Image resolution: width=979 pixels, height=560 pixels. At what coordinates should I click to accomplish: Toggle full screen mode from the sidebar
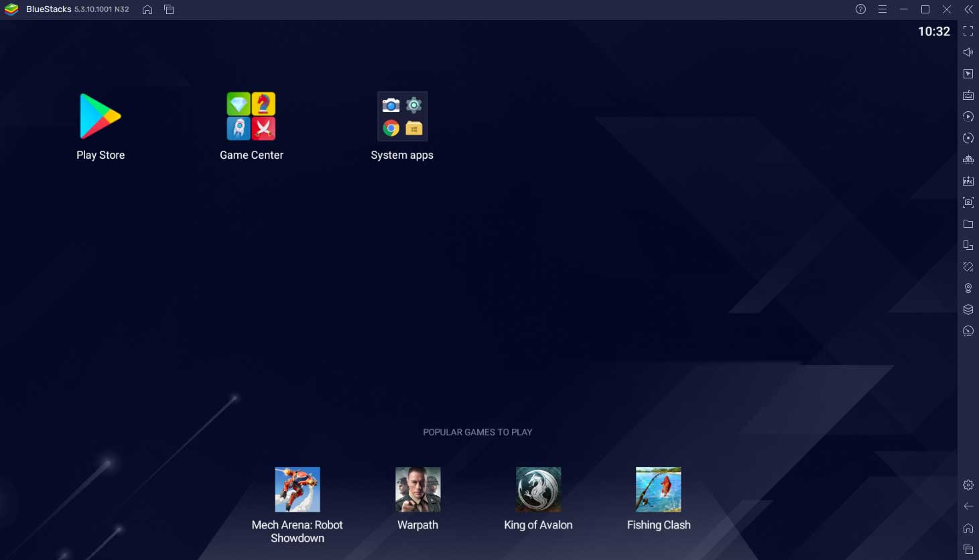(968, 31)
